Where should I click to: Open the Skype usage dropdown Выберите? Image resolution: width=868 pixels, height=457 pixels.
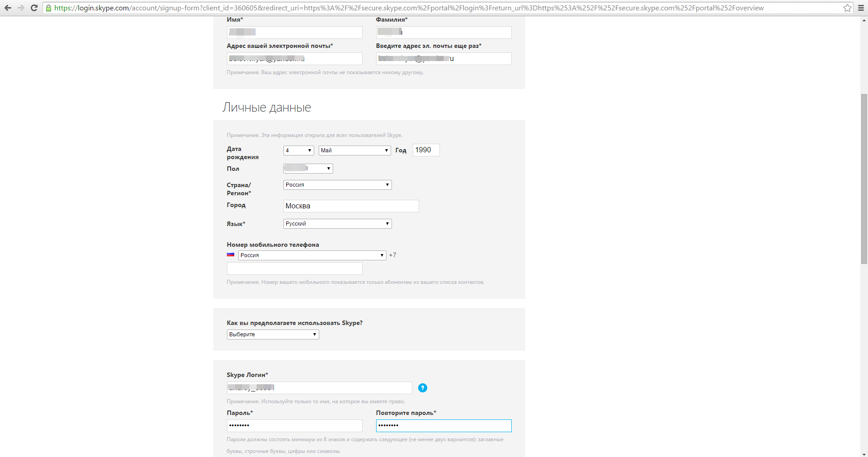[x=273, y=335]
